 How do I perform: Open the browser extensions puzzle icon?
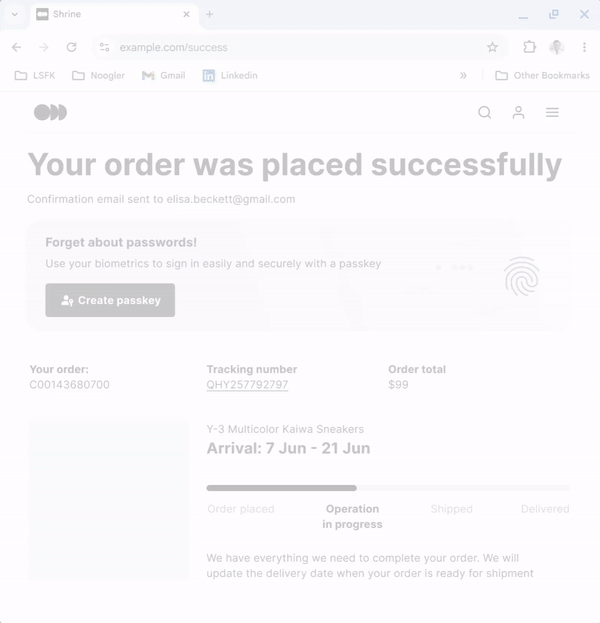click(530, 47)
